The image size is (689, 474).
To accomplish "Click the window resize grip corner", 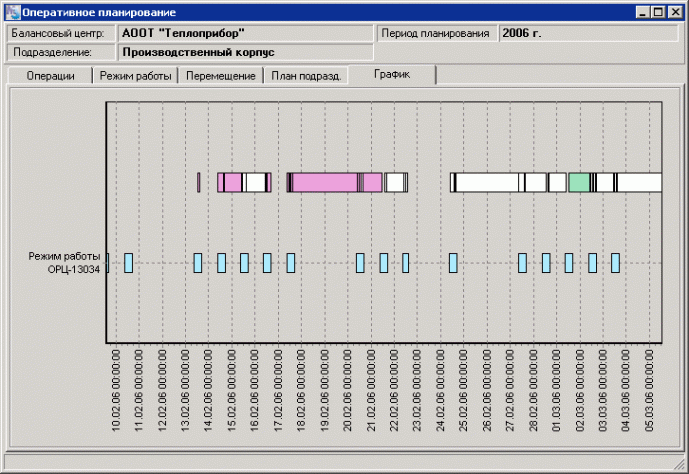I will pos(680,463).
